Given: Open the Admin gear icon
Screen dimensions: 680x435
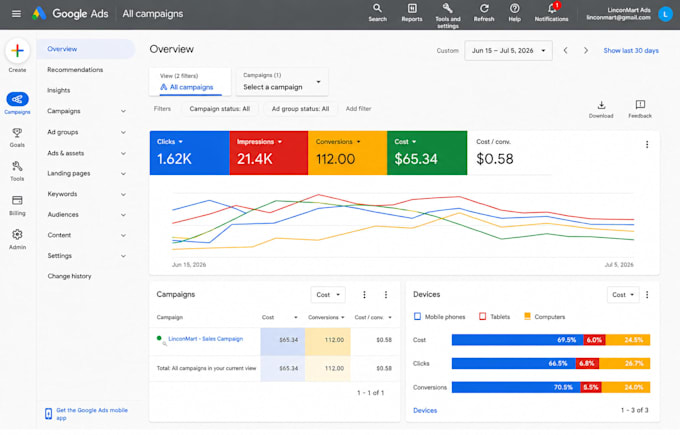Looking at the screenshot, I should [17, 235].
